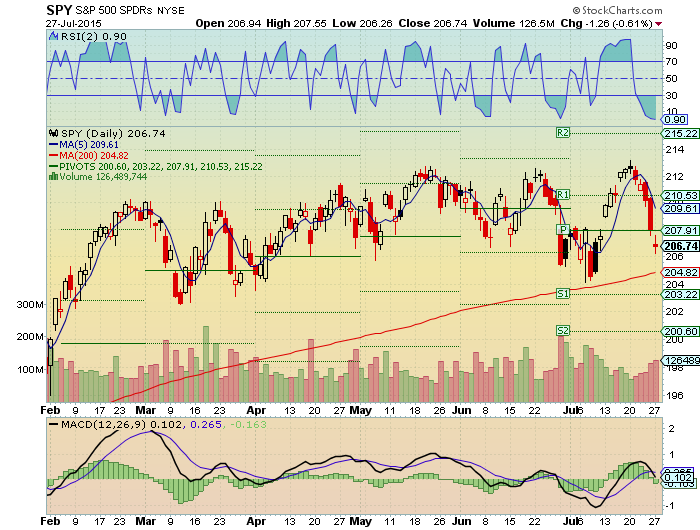Click the 'MA(200) 204.82' legend entry
This screenshot has height=530, width=700.
(x=88, y=155)
